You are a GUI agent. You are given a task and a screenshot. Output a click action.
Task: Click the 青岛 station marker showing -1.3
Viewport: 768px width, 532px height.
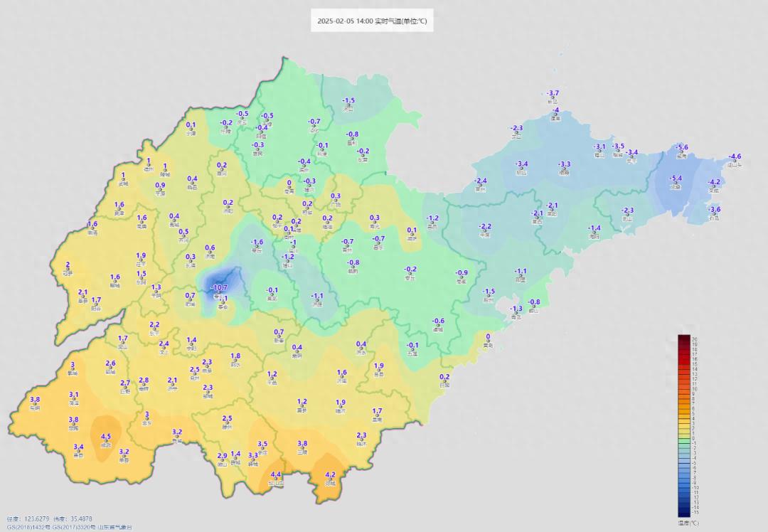(x=516, y=314)
